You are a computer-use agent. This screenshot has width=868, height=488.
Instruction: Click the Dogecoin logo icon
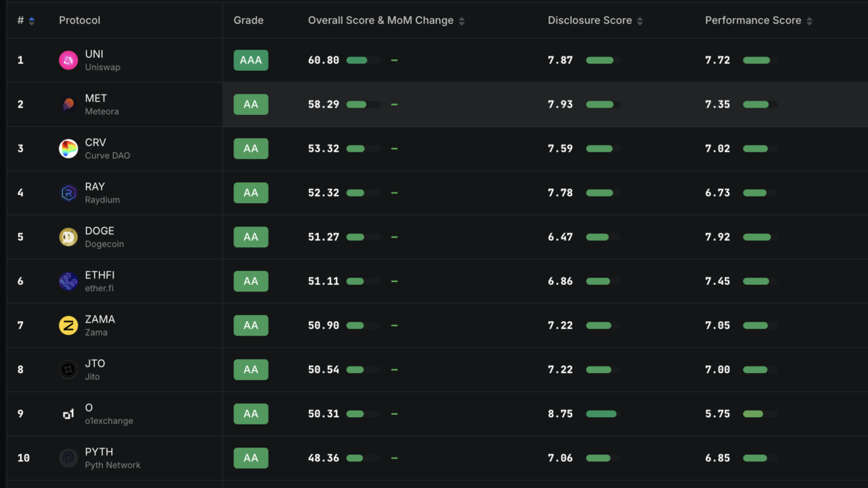pyautogui.click(x=68, y=237)
